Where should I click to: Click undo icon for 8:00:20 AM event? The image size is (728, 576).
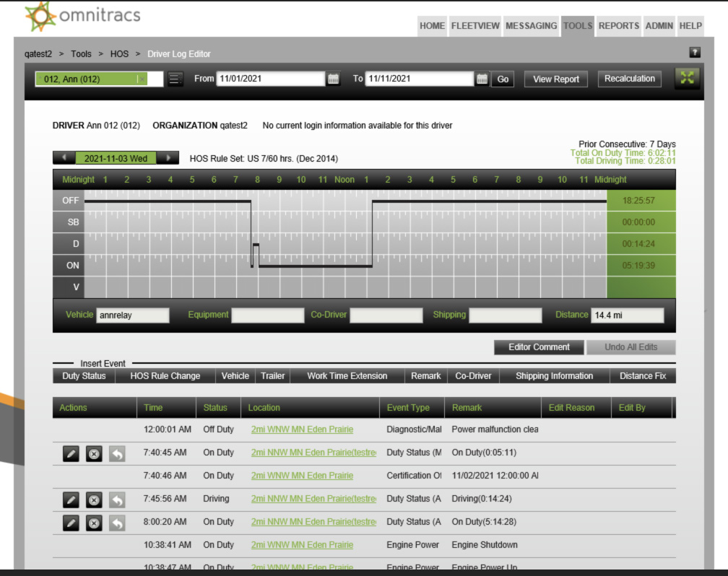pos(117,522)
